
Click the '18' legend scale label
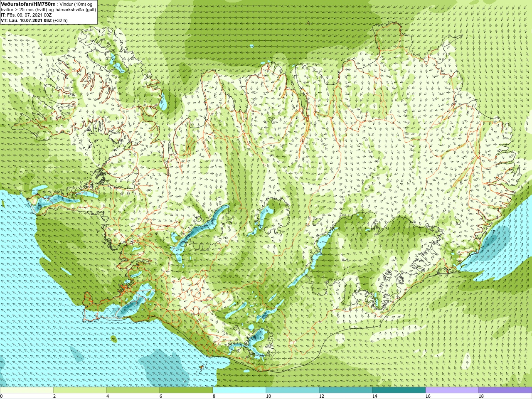(481, 396)
